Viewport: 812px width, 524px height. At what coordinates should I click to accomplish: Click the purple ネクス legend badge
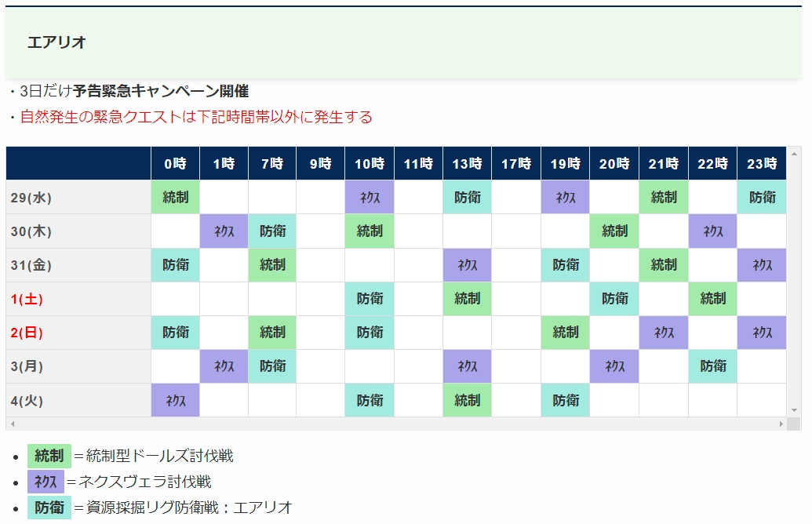(46, 482)
